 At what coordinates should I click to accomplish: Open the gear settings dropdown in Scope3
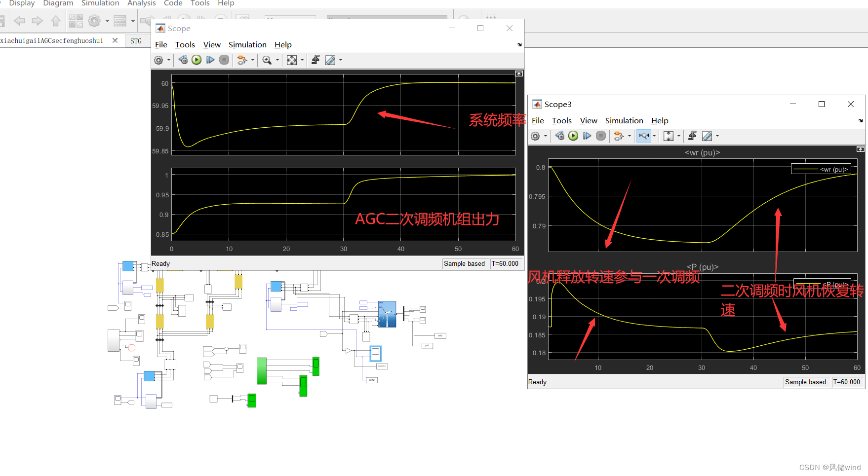(546, 136)
